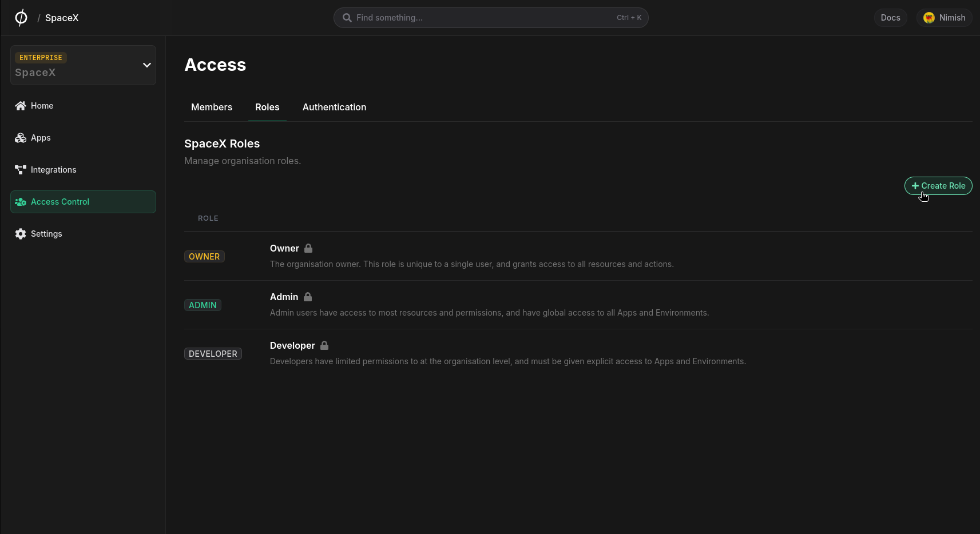Open the Authentication tab
This screenshot has width=980, height=534.
pos(334,107)
